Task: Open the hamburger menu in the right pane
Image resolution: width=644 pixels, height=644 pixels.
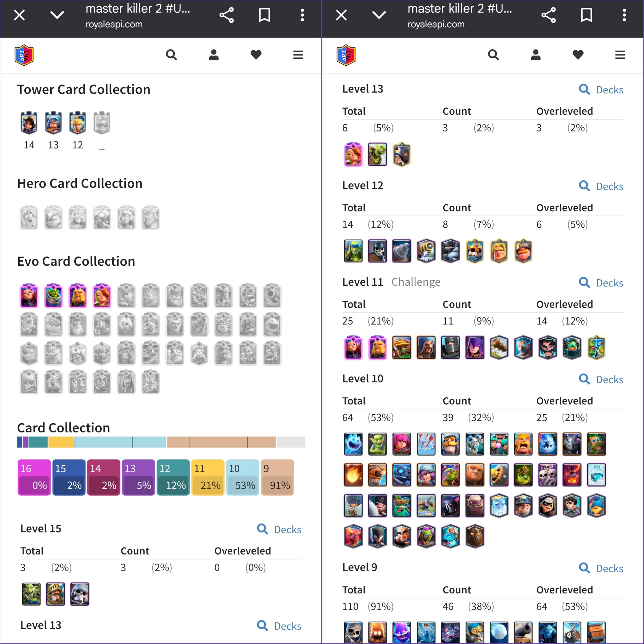Action: pyautogui.click(x=620, y=55)
